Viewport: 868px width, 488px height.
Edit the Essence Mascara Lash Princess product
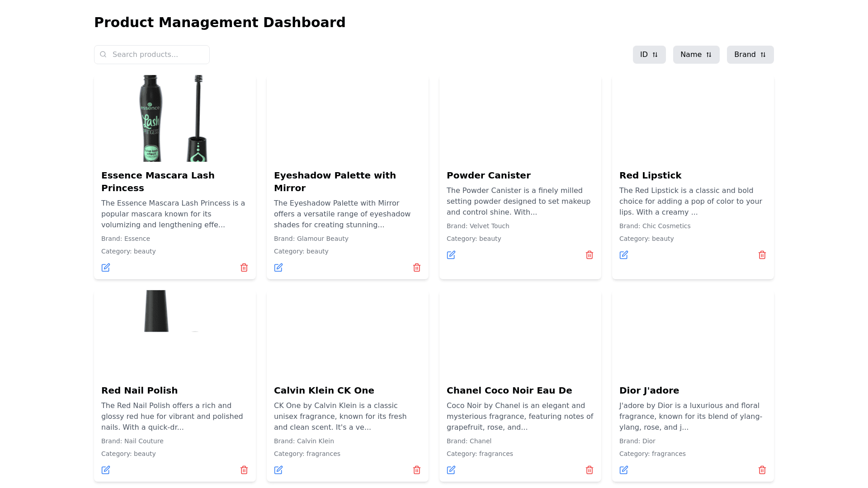(106, 267)
